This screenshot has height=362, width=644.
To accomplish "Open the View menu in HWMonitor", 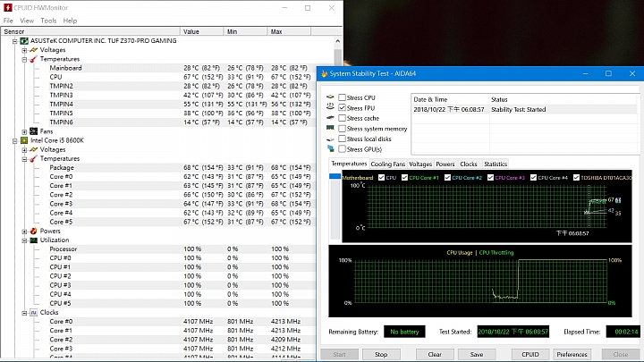I will click(x=27, y=21).
